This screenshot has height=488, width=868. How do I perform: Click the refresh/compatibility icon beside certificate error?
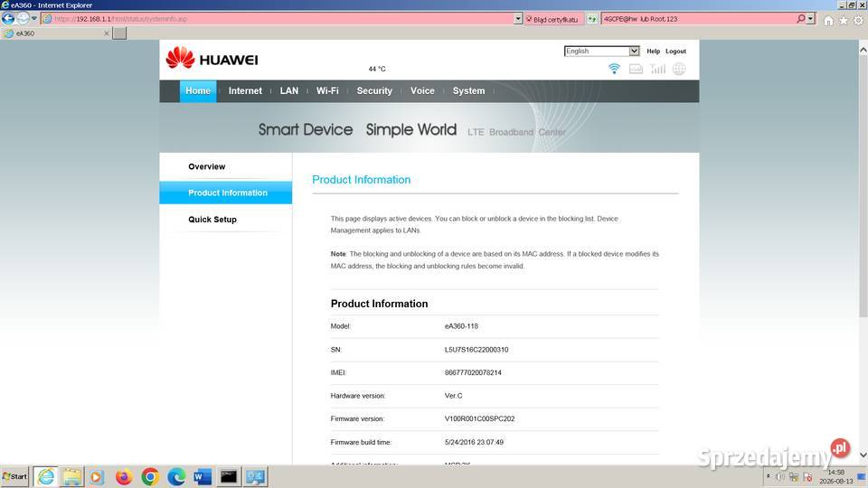click(591, 19)
